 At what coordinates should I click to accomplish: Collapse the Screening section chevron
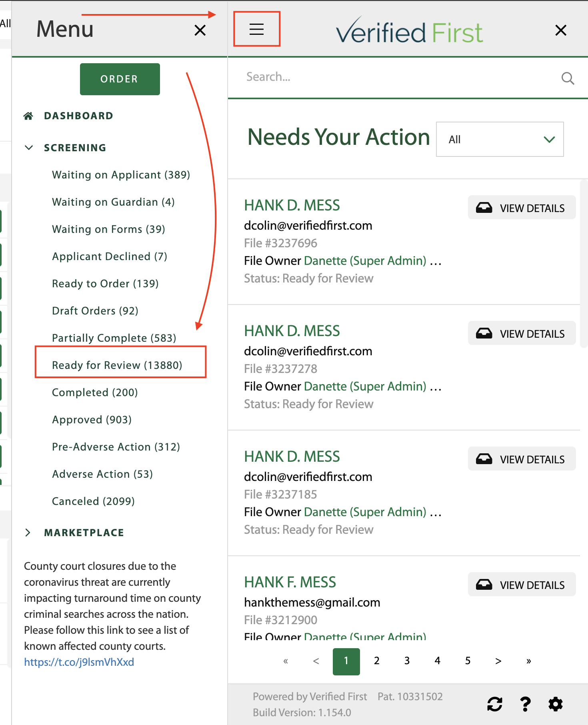[29, 148]
